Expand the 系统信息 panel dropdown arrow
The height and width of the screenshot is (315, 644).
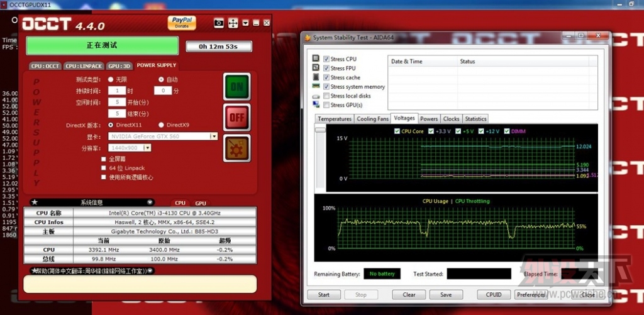pos(150,202)
